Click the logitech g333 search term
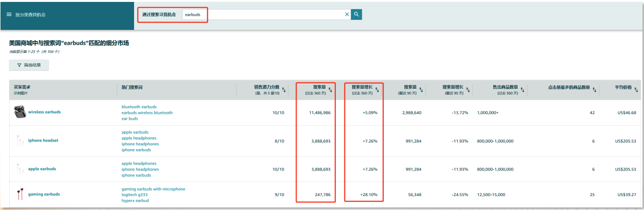 point(134,195)
